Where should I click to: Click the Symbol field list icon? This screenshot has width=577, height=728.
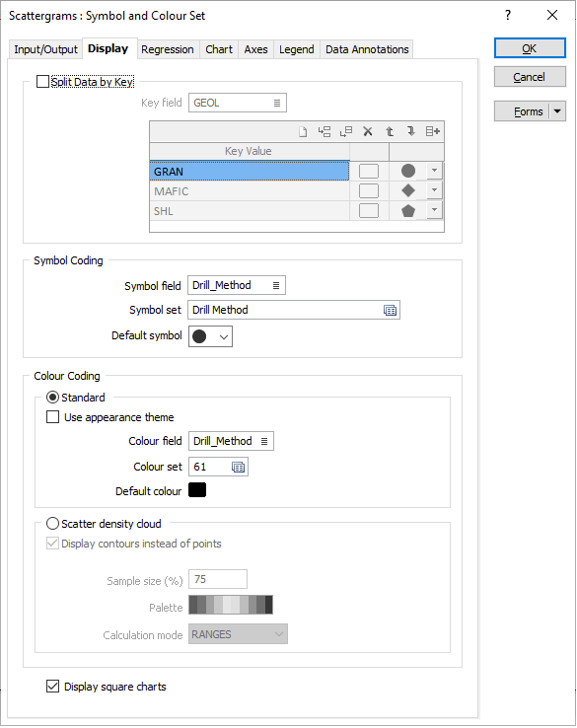[276, 286]
